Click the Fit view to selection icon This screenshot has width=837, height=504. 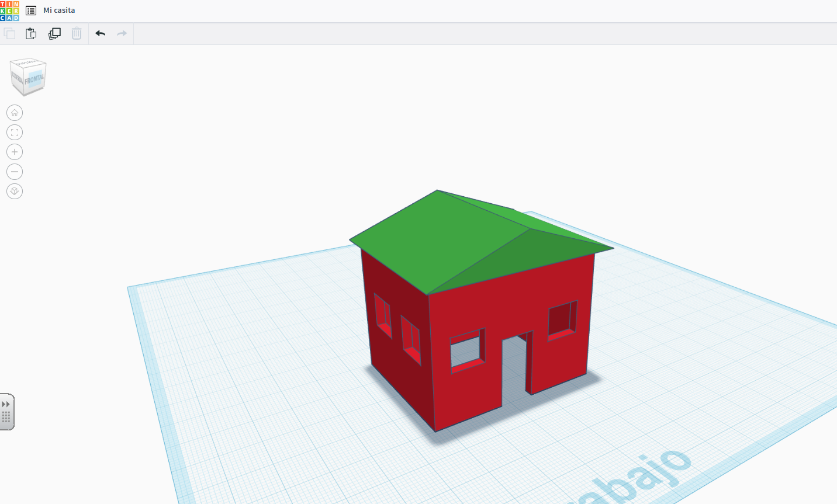(x=14, y=132)
